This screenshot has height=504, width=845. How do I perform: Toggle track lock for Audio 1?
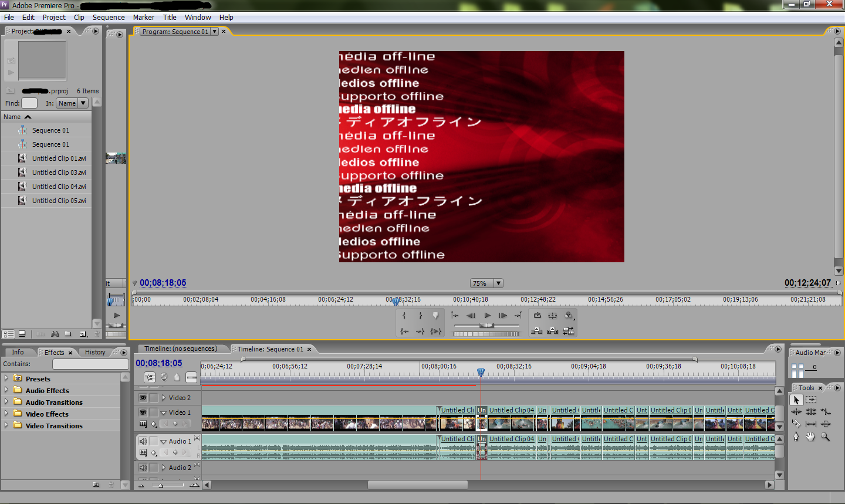[154, 441]
